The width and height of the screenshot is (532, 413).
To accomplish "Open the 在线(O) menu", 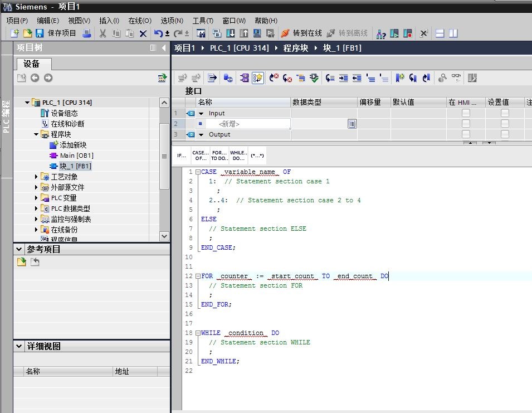I will (x=139, y=21).
